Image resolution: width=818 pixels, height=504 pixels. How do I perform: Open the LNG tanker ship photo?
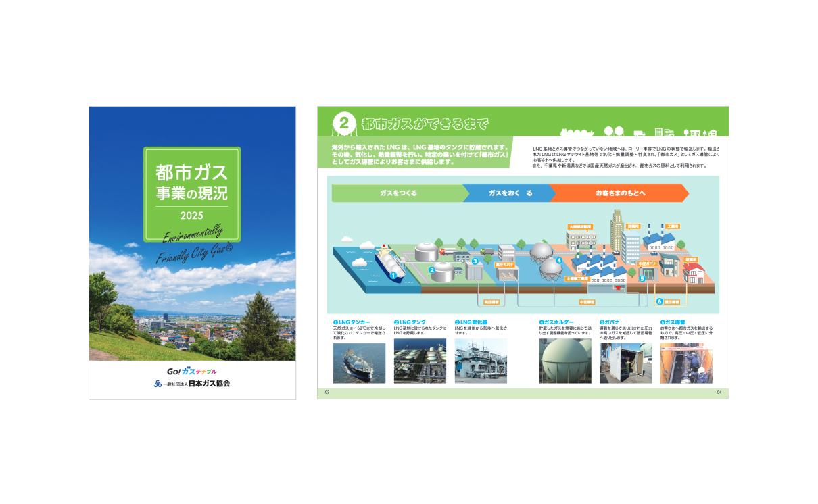tap(359, 363)
